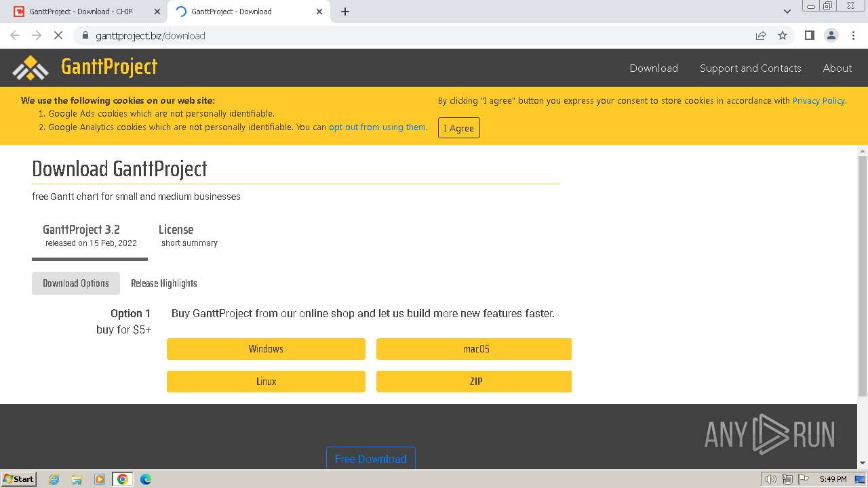
Task: Expand the tab search dropdown
Action: (787, 12)
